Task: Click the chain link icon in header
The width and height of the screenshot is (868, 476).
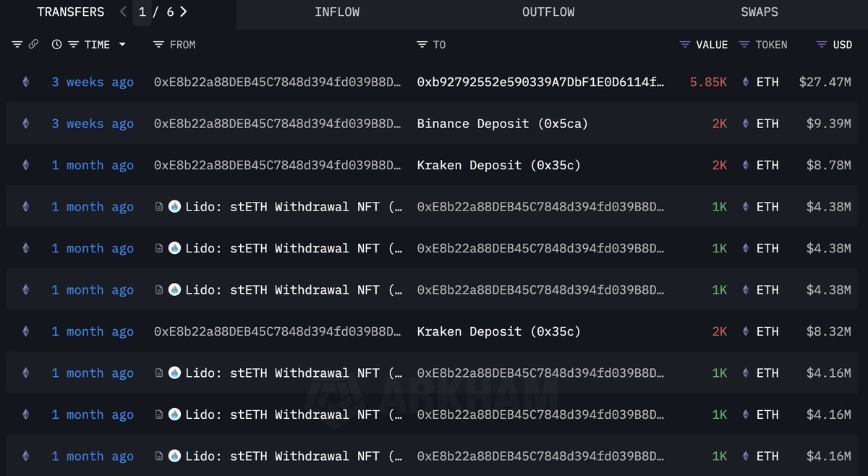Action: (x=33, y=45)
